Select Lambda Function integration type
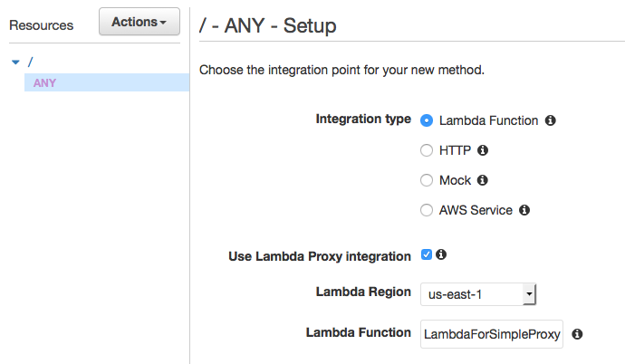This screenshot has width=625, height=364. (x=427, y=120)
